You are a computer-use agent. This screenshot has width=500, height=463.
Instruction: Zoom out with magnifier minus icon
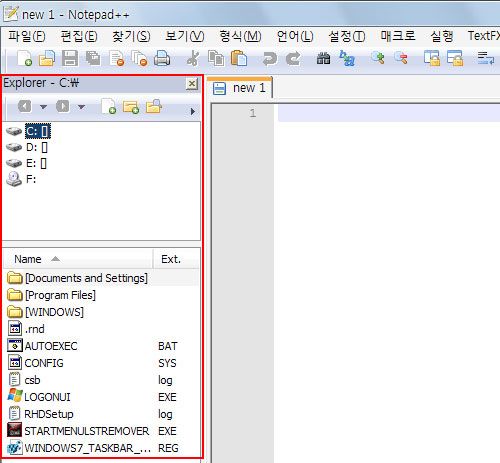click(x=401, y=59)
